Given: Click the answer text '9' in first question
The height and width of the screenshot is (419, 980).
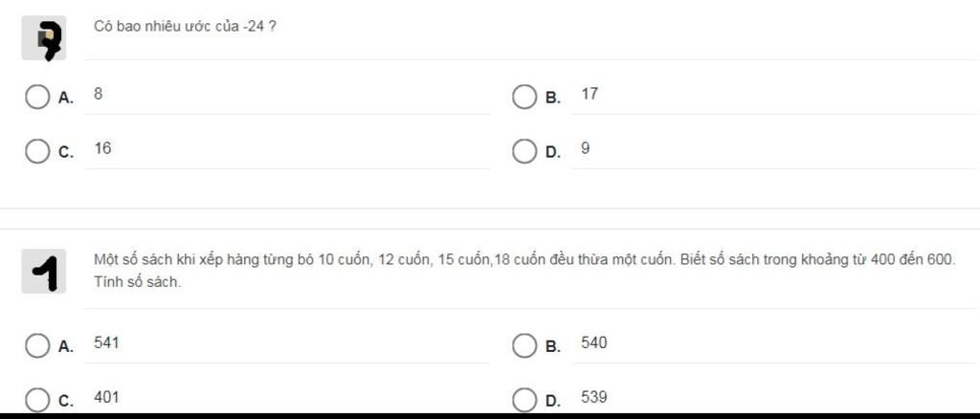Looking at the screenshot, I should (x=585, y=148).
